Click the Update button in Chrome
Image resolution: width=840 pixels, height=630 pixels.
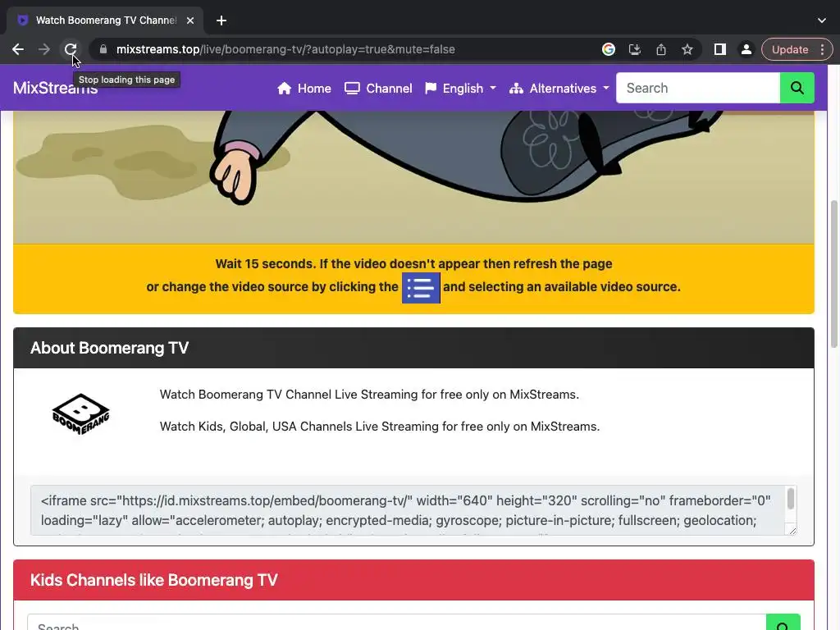(790, 49)
